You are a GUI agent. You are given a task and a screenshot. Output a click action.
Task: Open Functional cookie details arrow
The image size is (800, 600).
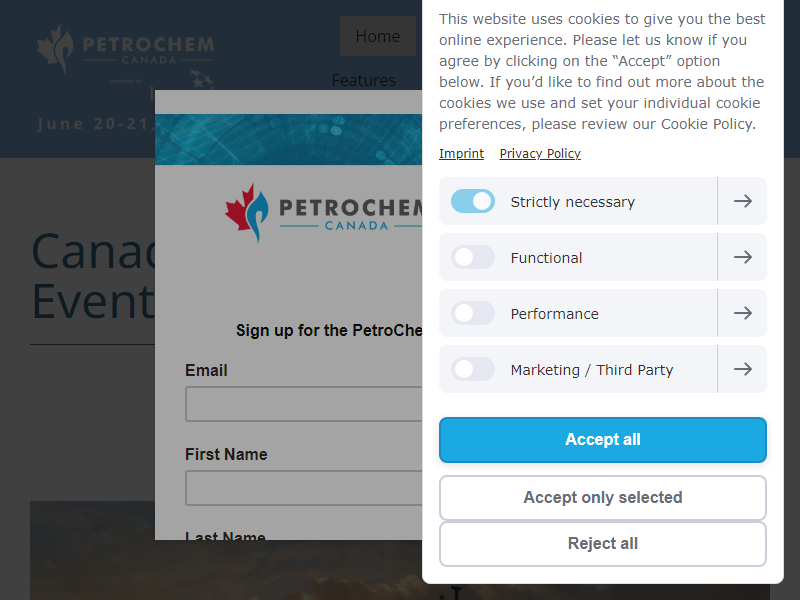[x=742, y=257]
